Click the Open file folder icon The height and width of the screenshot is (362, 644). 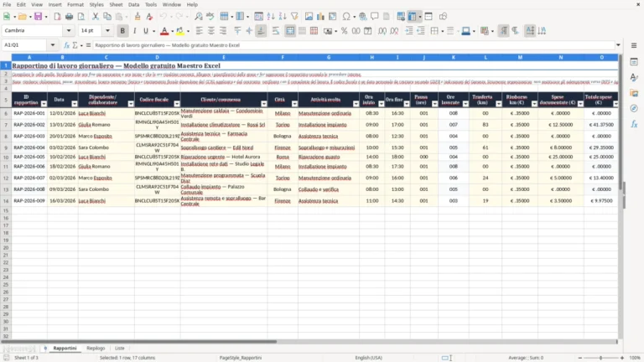[22, 17]
